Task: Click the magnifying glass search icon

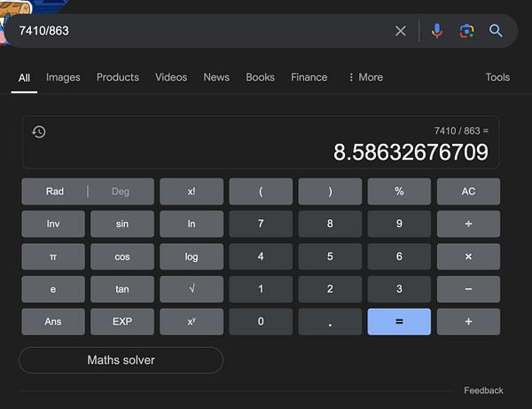Action: (496, 31)
